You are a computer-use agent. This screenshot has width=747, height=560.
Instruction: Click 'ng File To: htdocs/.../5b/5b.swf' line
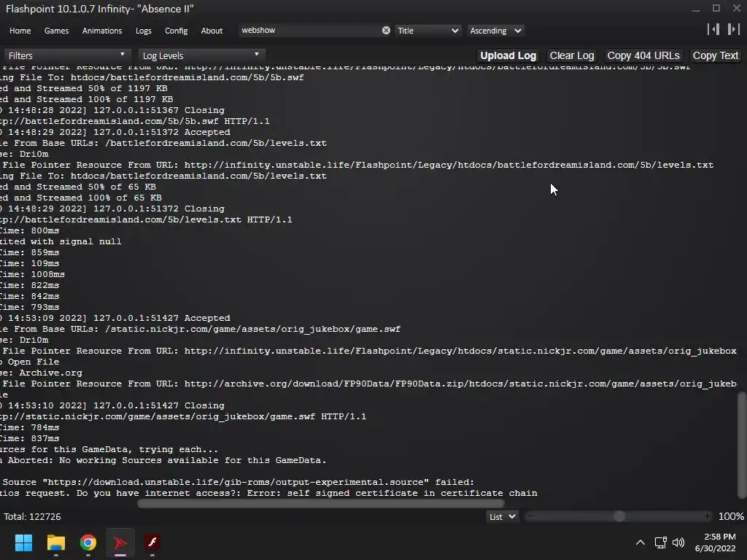pos(152,77)
